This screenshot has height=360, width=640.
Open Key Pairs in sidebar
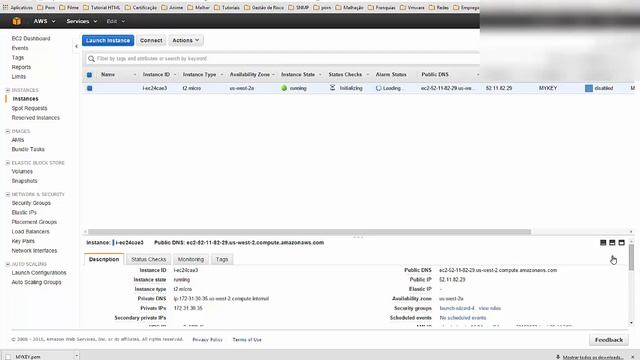pyautogui.click(x=23, y=241)
